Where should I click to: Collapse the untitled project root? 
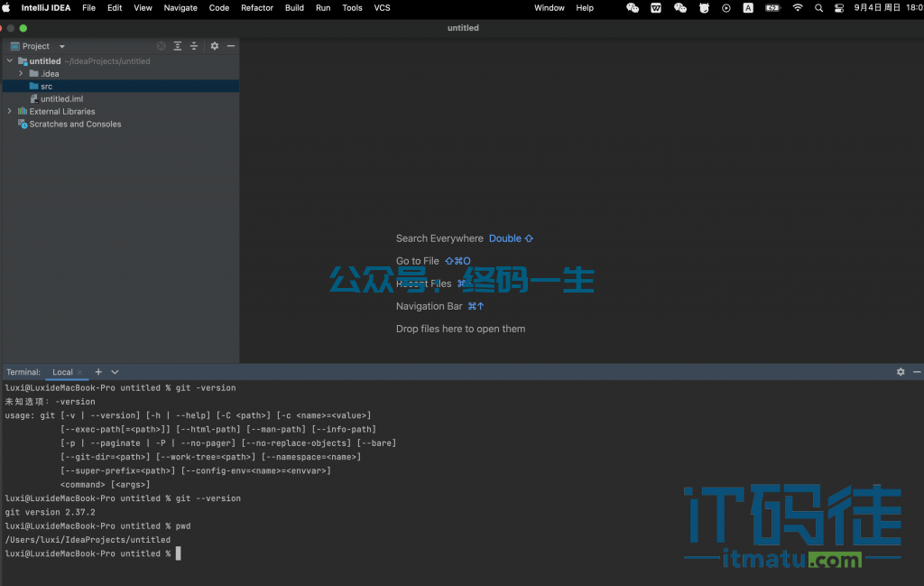coord(10,61)
